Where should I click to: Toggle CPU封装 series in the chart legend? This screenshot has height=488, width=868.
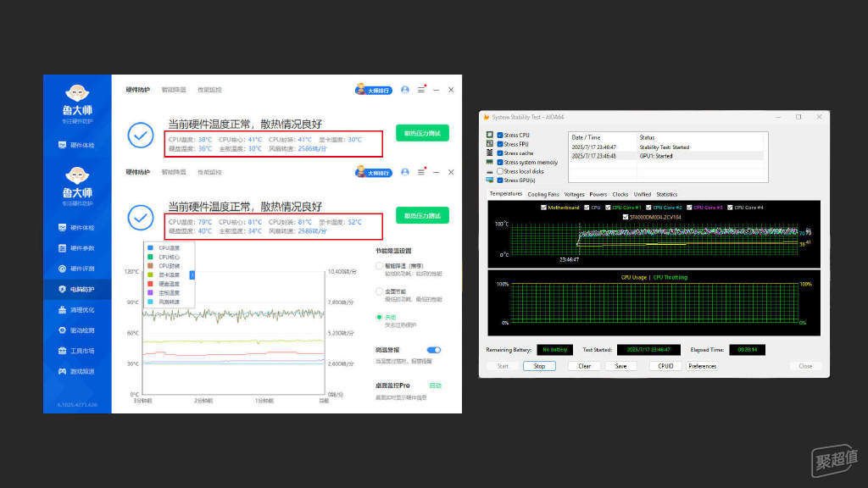(164, 265)
